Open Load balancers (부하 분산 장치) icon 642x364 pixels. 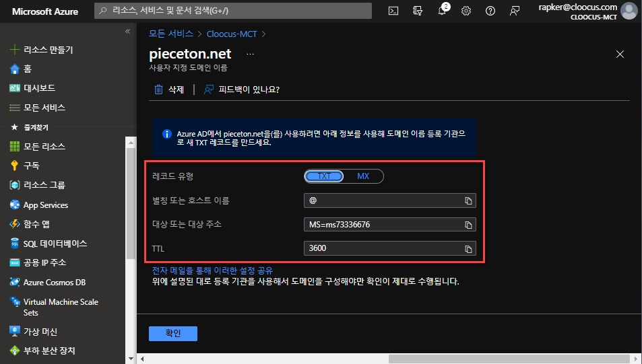coord(15,351)
